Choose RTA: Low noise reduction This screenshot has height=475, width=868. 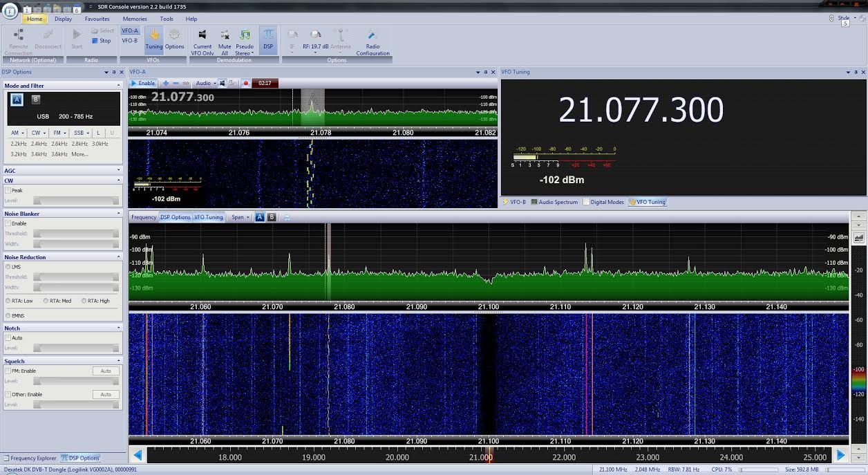(x=8, y=301)
